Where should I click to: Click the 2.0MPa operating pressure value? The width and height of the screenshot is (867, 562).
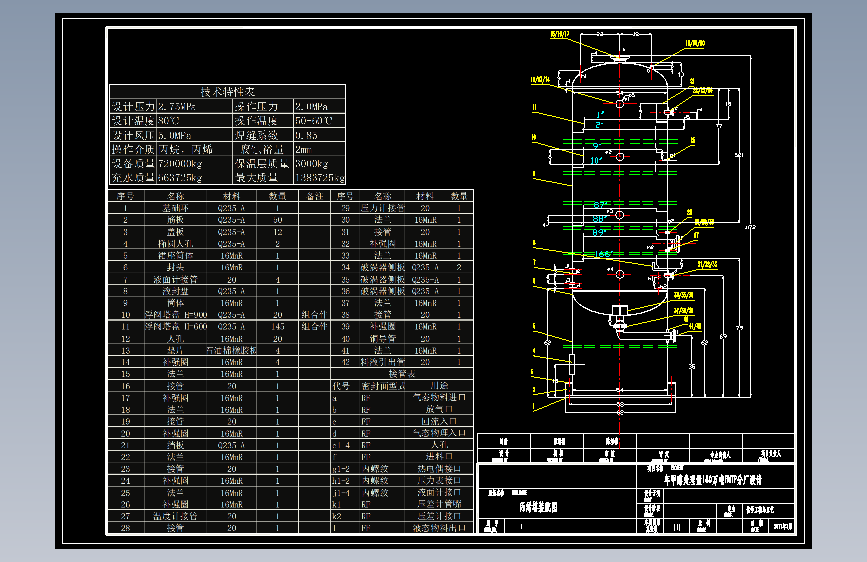(x=311, y=106)
